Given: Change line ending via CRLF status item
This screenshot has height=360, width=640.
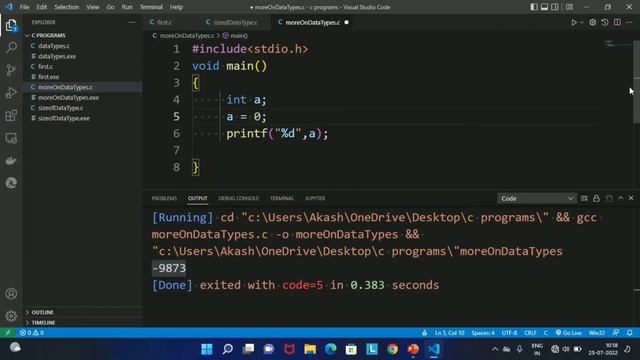Looking at the screenshot, I should (x=530, y=333).
